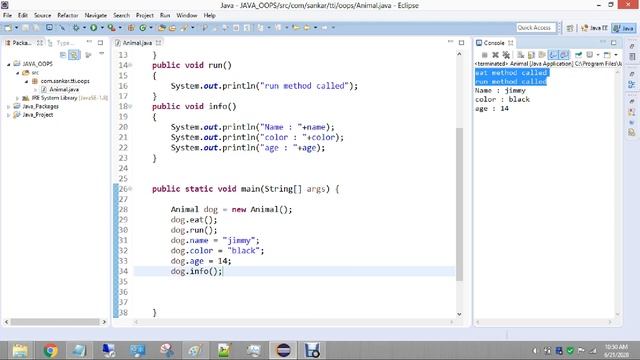640x360 pixels.
Task: Open Package Explorer view menu arrow
Action: (x=101, y=54)
